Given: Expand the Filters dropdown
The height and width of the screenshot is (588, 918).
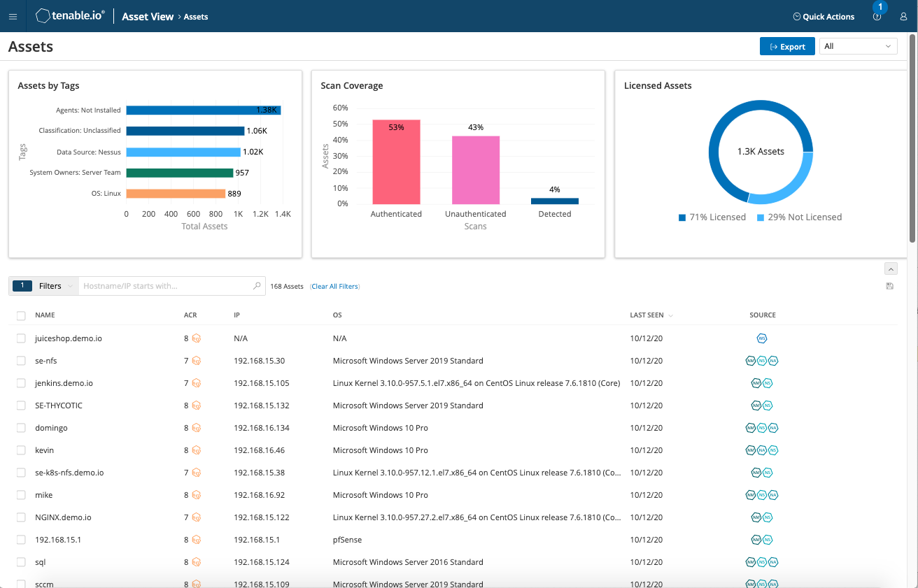Looking at the screenshot, I should pyautogui.click(x=55, y=286).
